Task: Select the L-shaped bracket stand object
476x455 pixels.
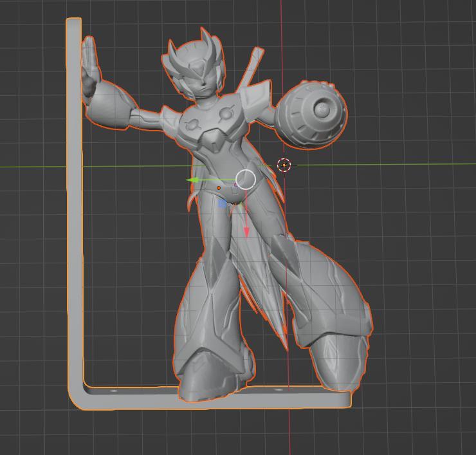Action: coord(75,212)
